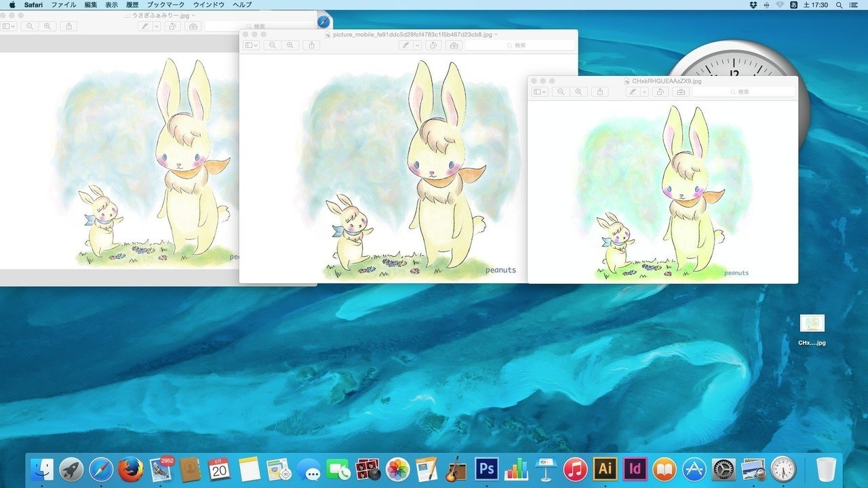Image resolution: width=868 pixels, height=488 pixels.
Task: Open the 履歴 menu
Action: click(132, 5)
